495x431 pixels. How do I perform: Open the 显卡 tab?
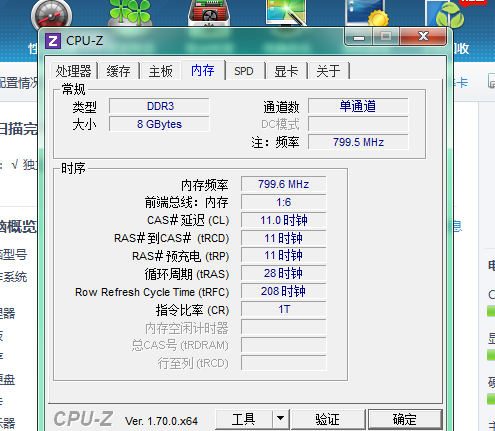tap(286, 71)
